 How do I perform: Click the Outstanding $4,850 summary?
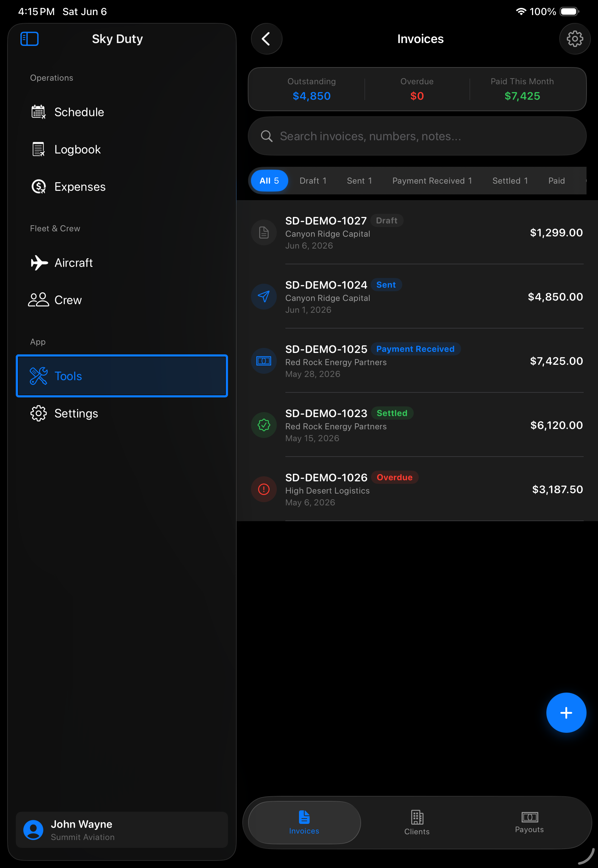coord(311,89)
